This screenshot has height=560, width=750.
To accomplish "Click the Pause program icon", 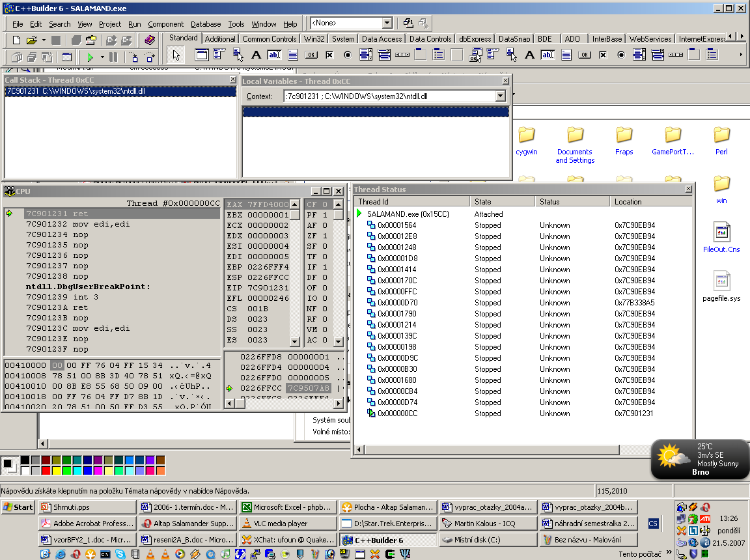I will click(x=113, y=57).
